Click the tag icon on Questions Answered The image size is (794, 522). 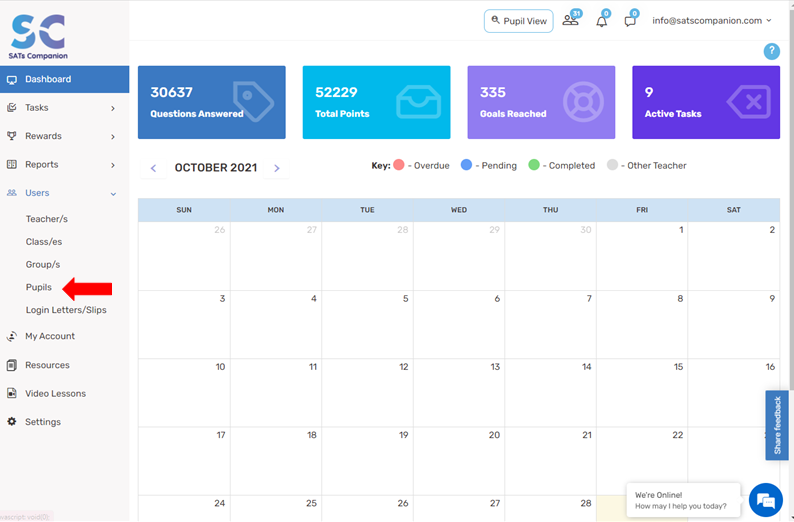click(x=253, y=102)
